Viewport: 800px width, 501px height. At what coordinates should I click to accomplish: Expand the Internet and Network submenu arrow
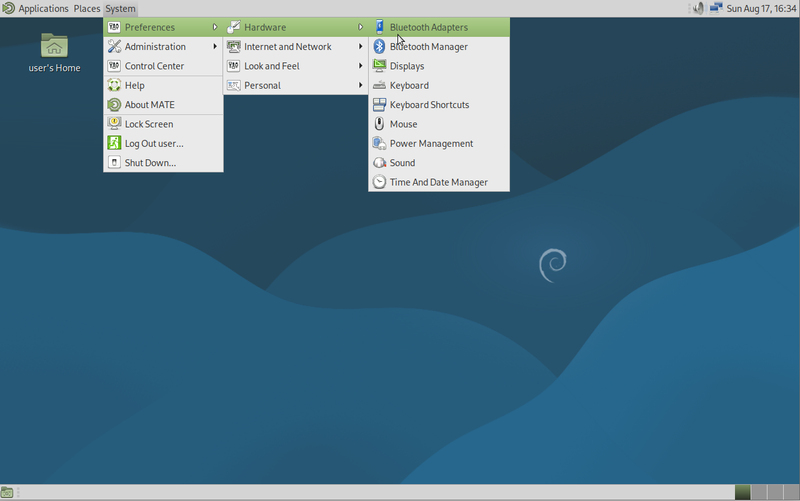coord(360,46)
